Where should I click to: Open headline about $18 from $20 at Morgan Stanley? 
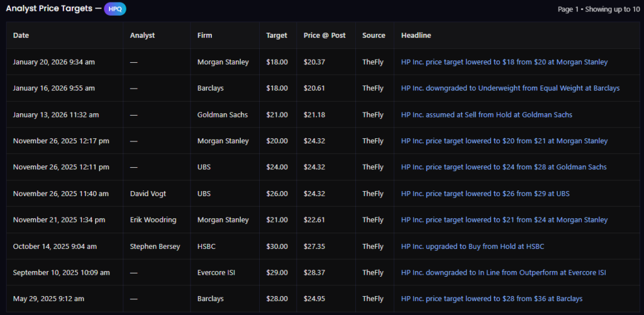pos(504,62)
